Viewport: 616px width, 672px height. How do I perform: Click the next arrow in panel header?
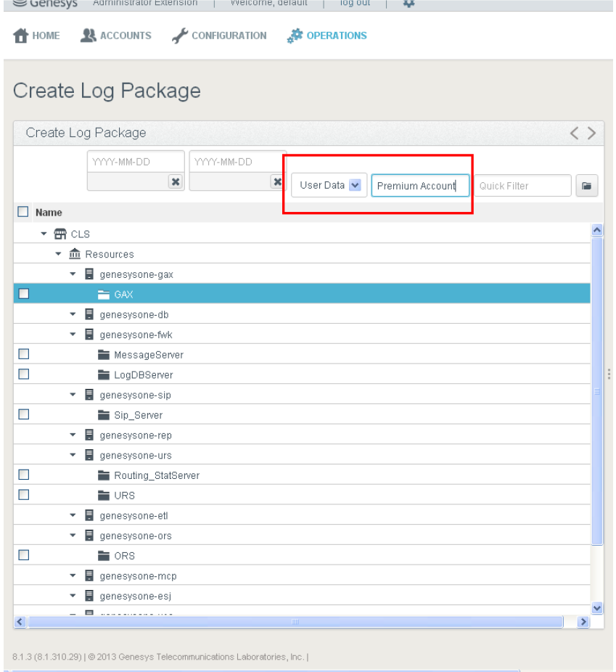click(x=592, y=133)
